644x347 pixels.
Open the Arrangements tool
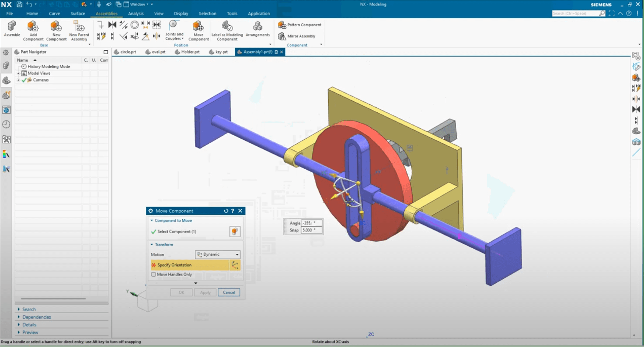click(x=257, y=26)
